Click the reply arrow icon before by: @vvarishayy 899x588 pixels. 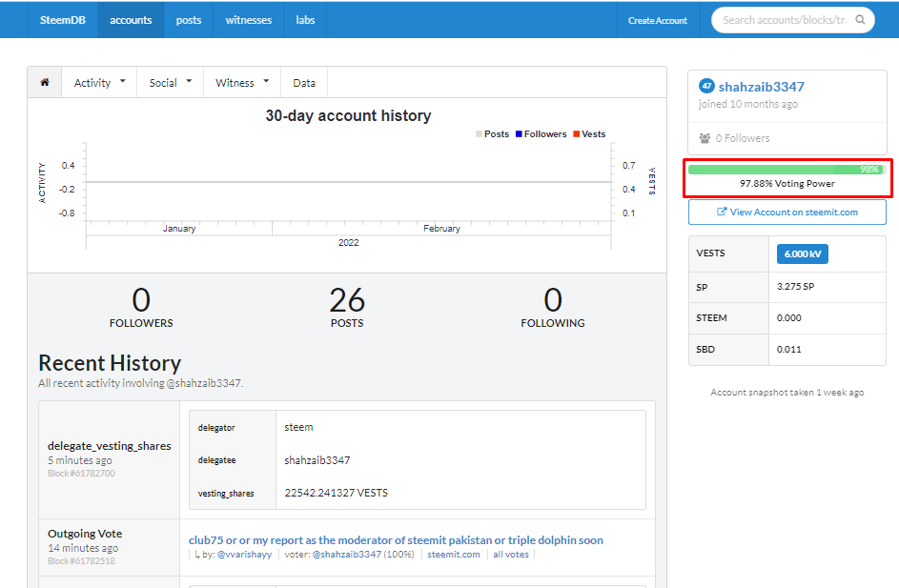tap(196, 555)
